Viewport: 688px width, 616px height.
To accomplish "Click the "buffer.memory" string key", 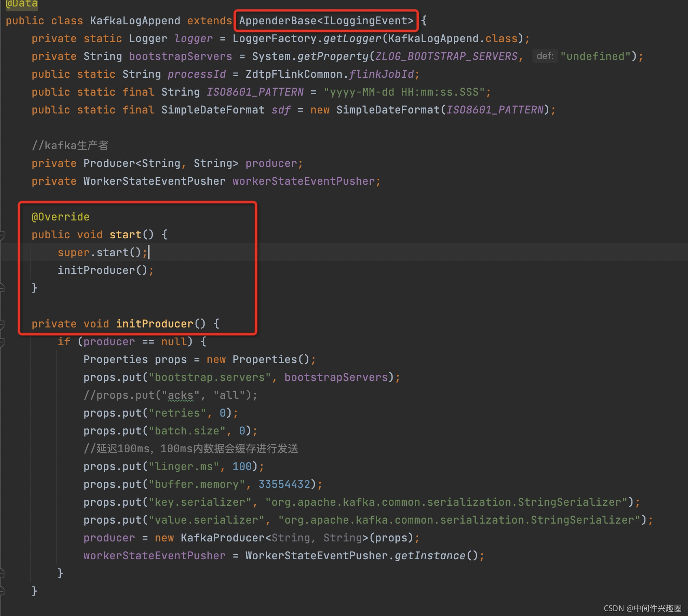I will 197,484.
